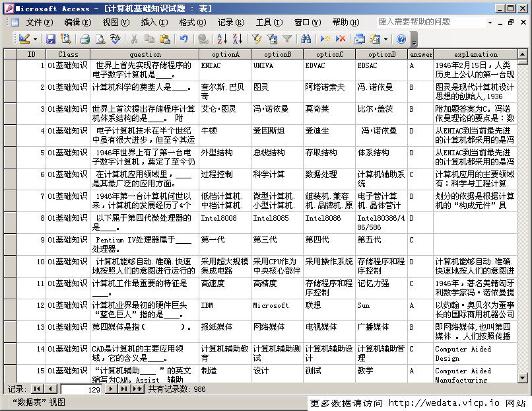Select the explanation column header
This screenshot has width=532, height=411.
tap(476, 54)
